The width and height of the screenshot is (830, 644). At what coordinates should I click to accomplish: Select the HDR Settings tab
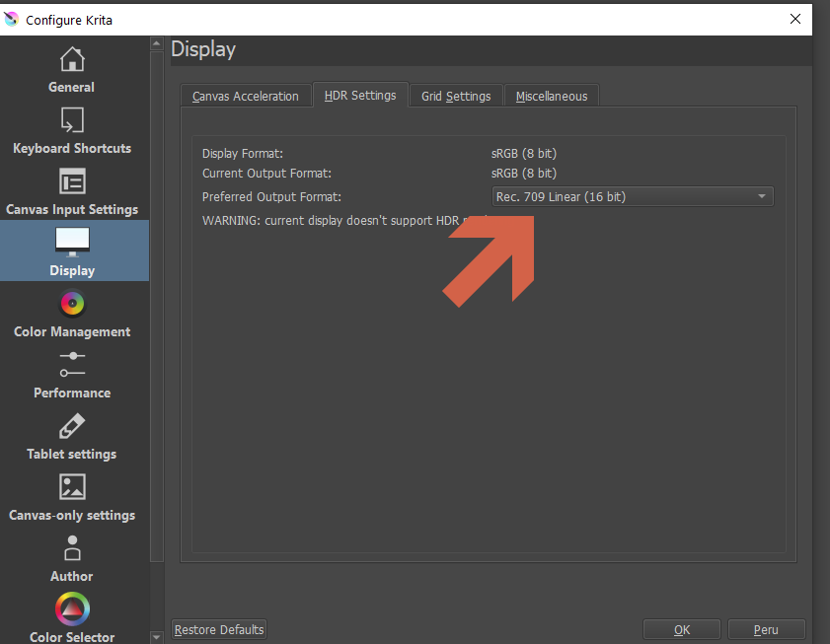360,96
